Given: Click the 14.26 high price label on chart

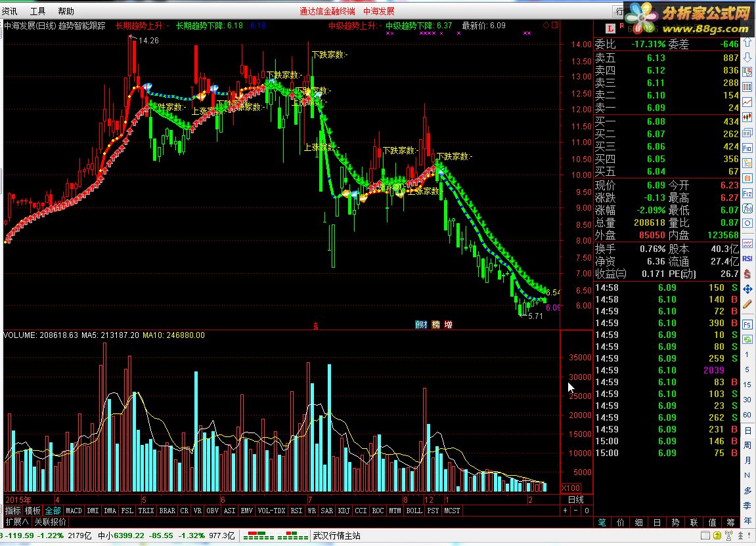Looking at the screenshot, I should [148, 41].
